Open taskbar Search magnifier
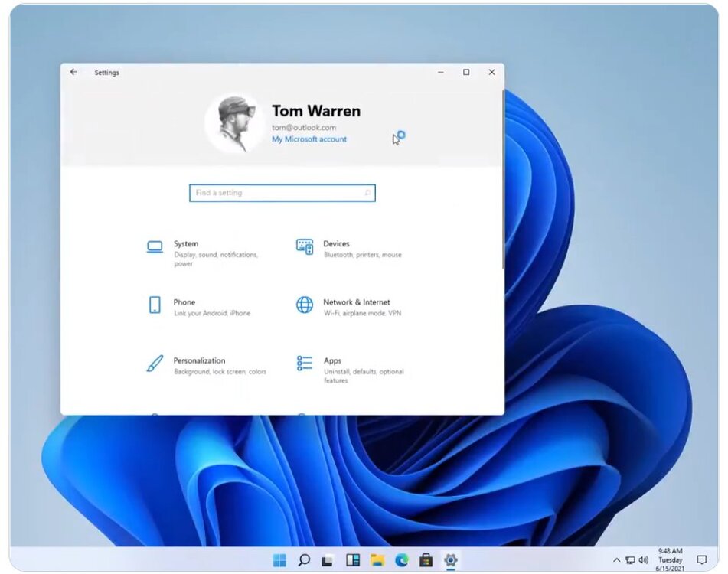Viewport: 728px width, 574px height. pyautogui.click(x=304, y=560)
